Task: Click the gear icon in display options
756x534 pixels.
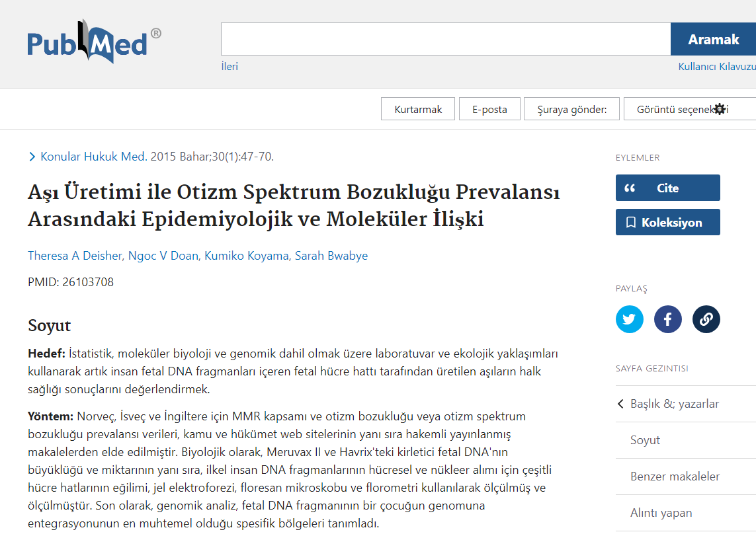Action: (x=720, y=109)
